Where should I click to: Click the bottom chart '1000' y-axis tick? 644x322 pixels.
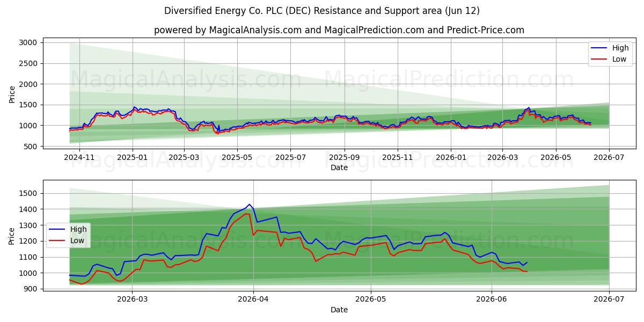(28, 273)
